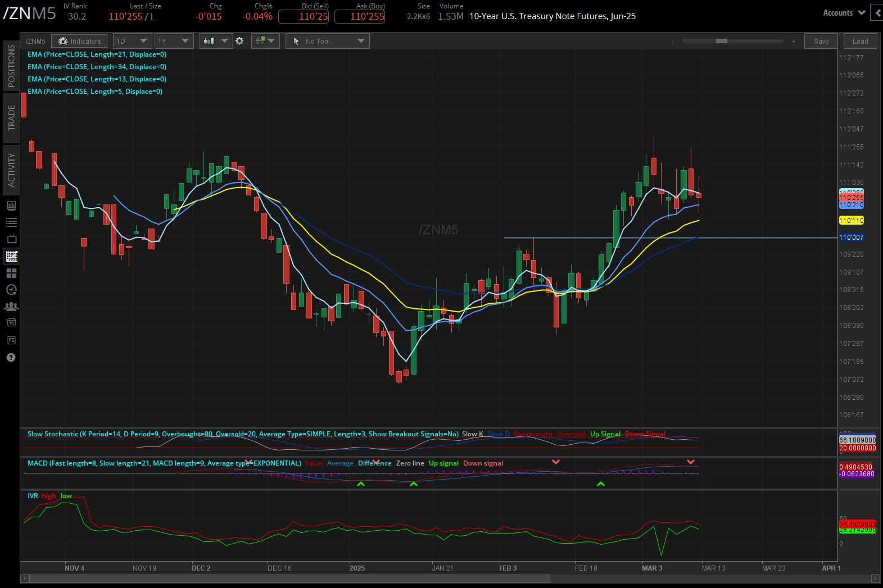Click the Volume 1.53M value
This screenshot has height=588, width=883.
tap(451, 16)
